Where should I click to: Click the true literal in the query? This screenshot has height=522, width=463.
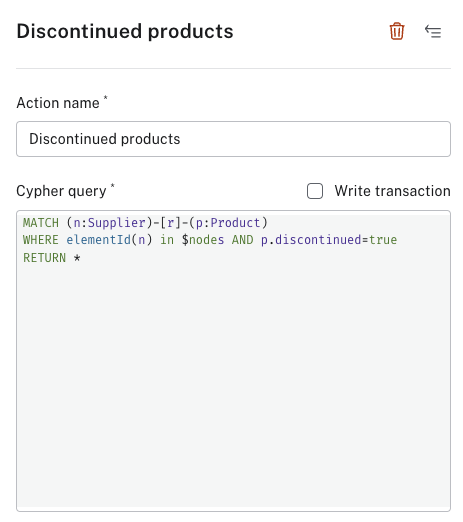[383, 240]
